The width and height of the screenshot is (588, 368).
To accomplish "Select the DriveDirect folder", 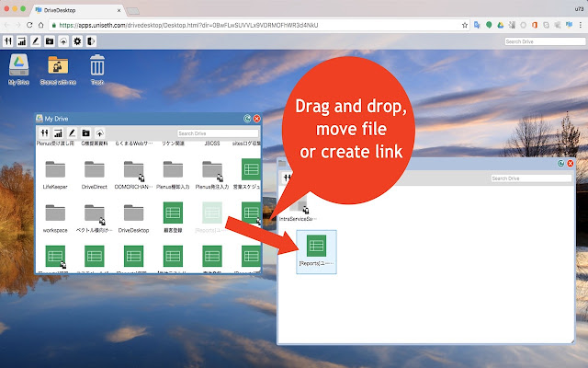I will [94, 175].
